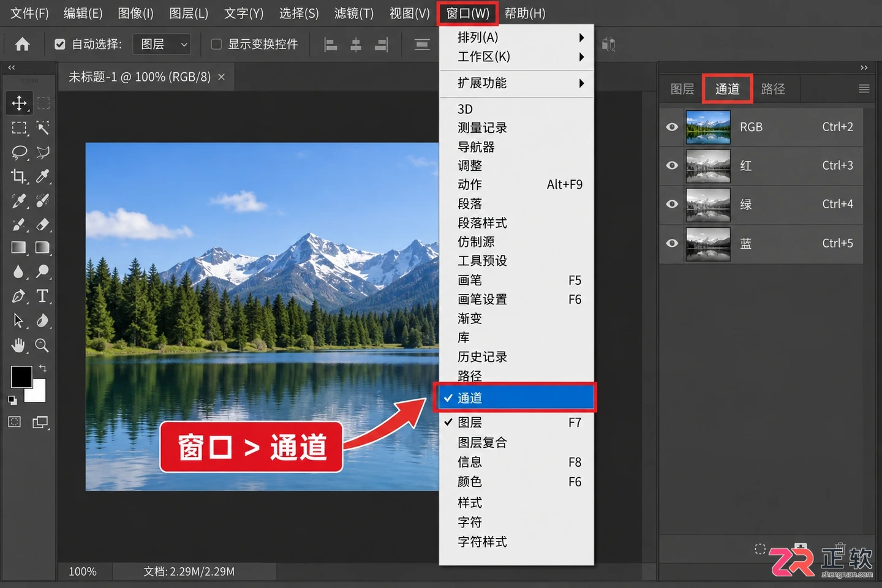Switch to the 图层 panel tab
Image resolution: width=882 pixels, height=588 pixels.
point(682,89)
